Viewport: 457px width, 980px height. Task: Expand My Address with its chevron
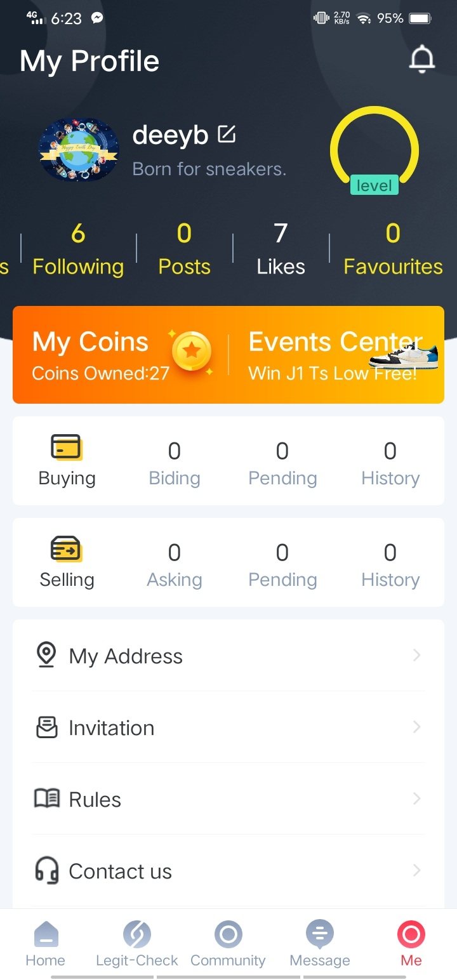click(x=416, y=655)
